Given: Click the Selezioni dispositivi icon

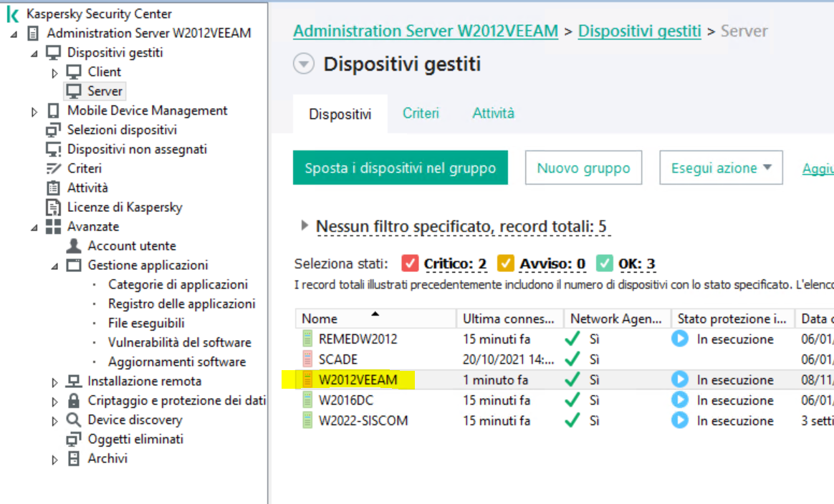Looking at the screenshot, I should pyautogui.click(x=53, y=130).
